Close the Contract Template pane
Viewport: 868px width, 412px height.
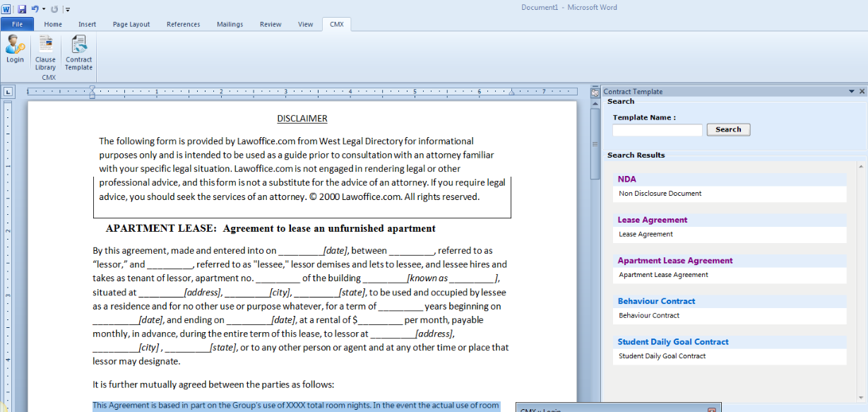point(862,92)
